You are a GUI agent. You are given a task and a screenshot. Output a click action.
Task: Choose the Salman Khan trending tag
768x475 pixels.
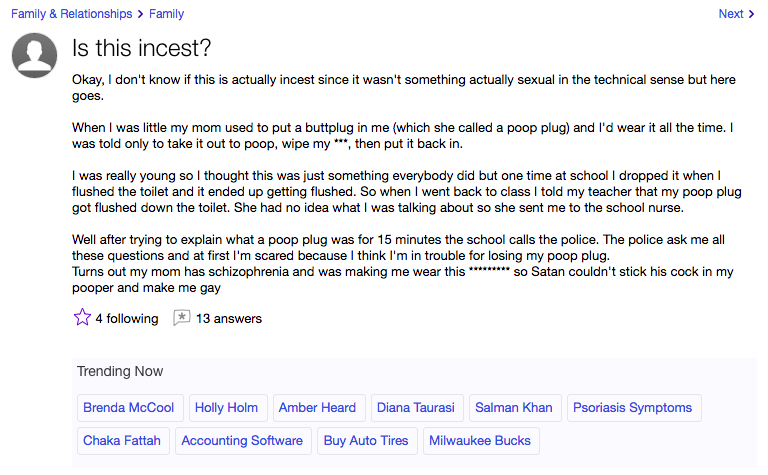pyautogui.click(x=515, y=408)
